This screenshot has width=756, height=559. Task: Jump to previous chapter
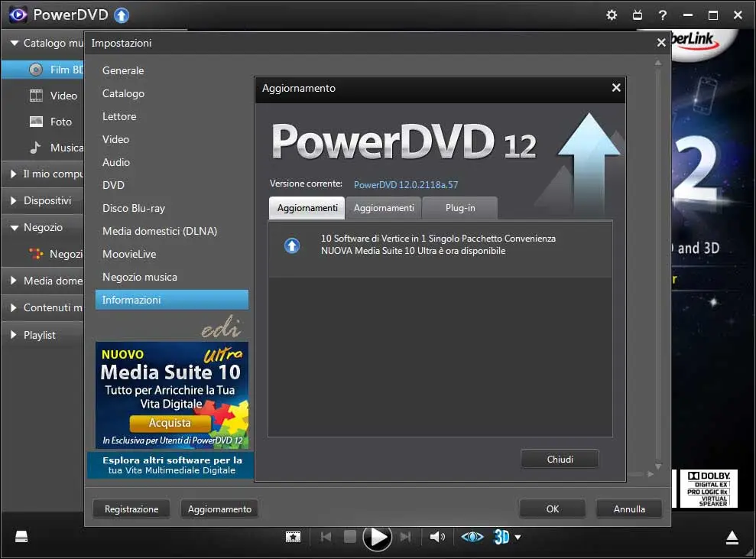(x=326, y=537)
